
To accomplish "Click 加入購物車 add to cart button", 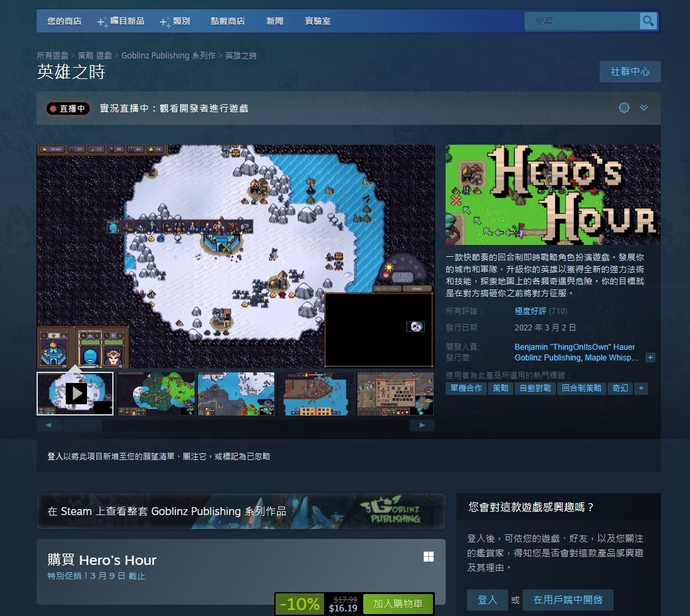I will [x=398, y=603].
